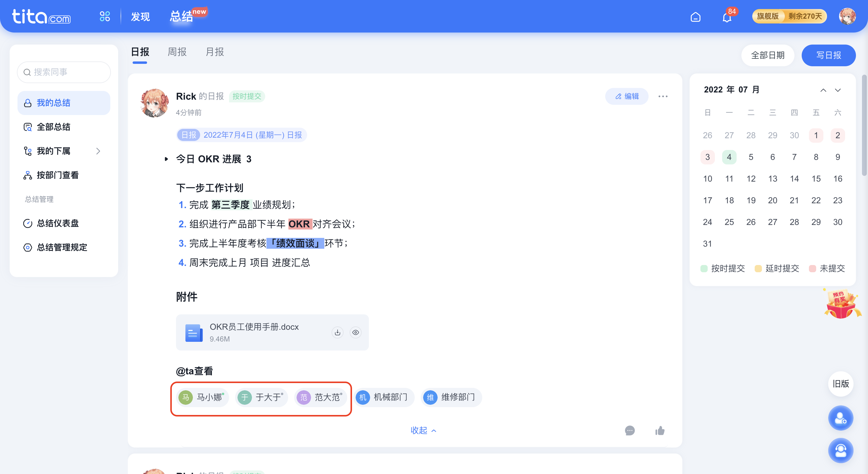Download OKR员工使用手册.docx attachment
This screenshot has height=474, width=868.
(338, 332)
